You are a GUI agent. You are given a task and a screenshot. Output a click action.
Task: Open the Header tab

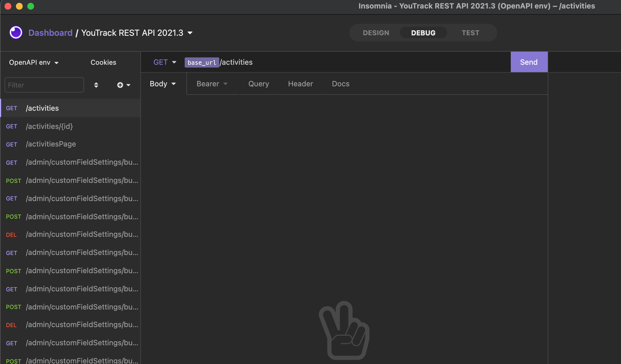pyautogui.click(x=301, y=84)
